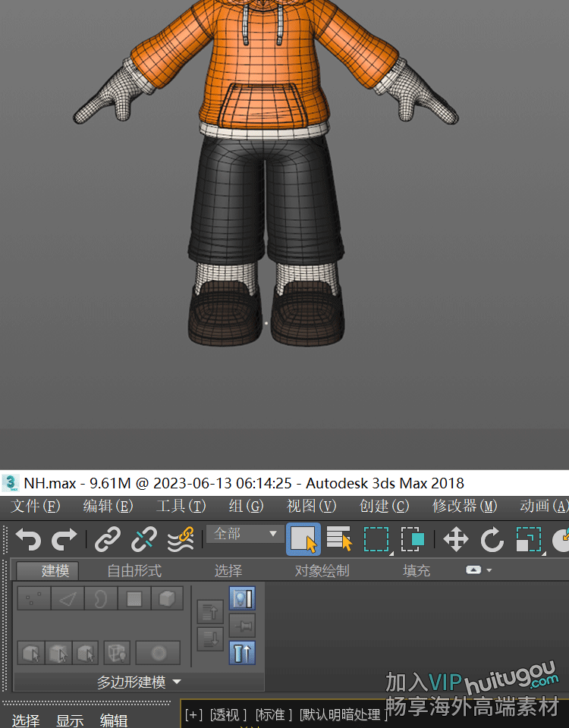Toggle Window/Crossing selection mode
Viewport: 569px width, 728px height.
[x=413, y=540]
